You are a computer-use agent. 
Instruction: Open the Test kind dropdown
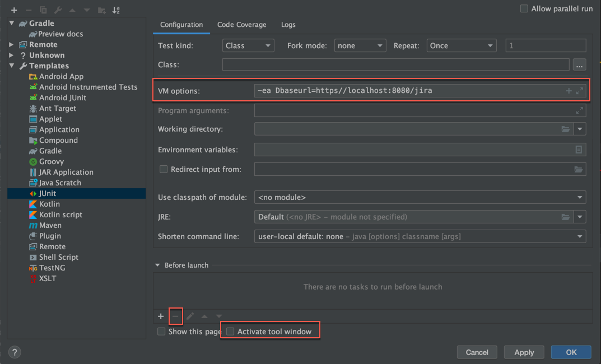click(248, 45)
